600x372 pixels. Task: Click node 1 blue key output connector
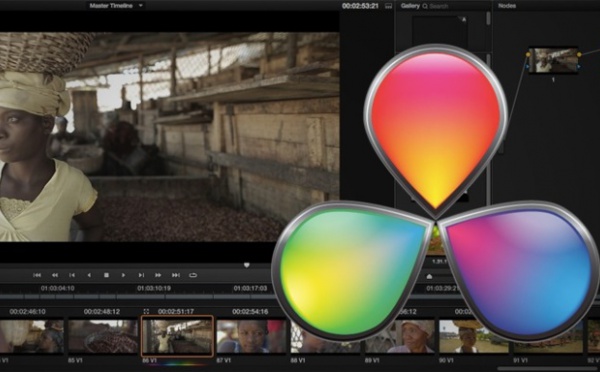pos(579,67)
